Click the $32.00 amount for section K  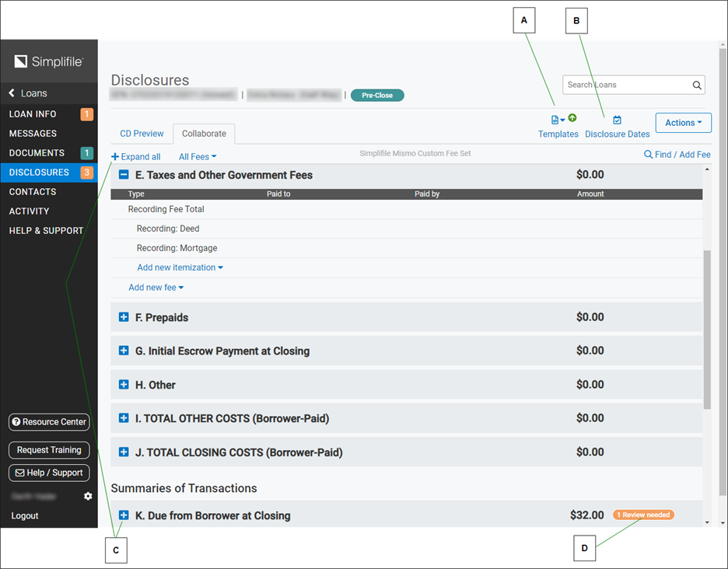click(x=587, y=515)
